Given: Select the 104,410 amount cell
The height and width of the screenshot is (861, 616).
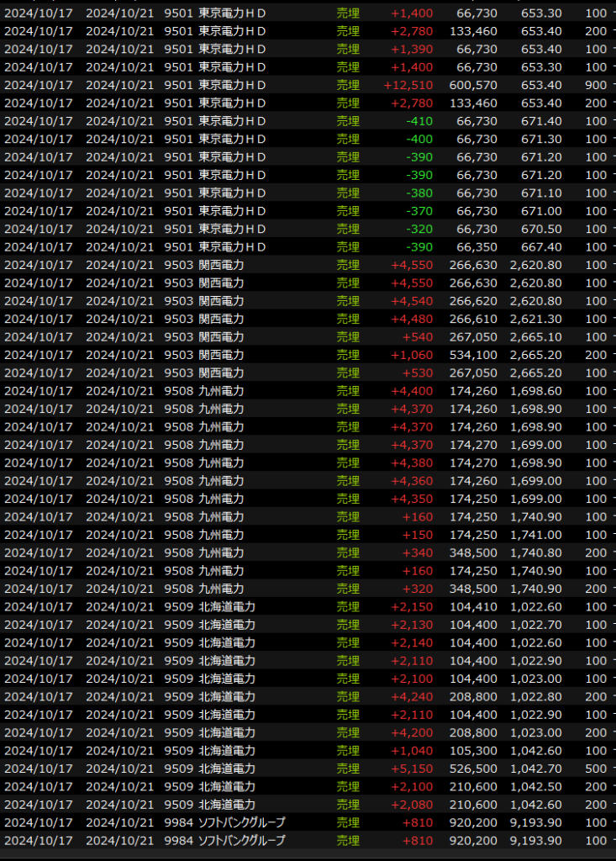Looking at the screenshot, I should click(476, 606).
